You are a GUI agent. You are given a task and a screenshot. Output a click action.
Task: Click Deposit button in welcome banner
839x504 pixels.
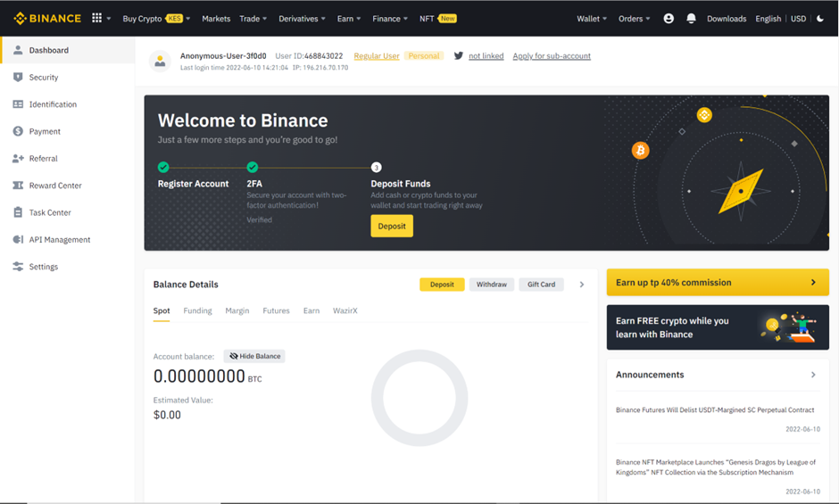coord(392,226)
